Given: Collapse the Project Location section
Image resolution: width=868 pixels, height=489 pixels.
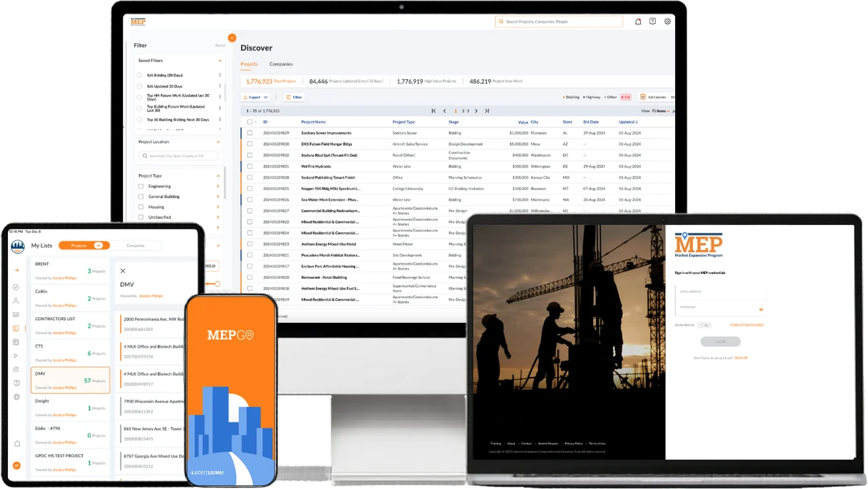Looking at the screenshot, I should (x=218, y=142).
